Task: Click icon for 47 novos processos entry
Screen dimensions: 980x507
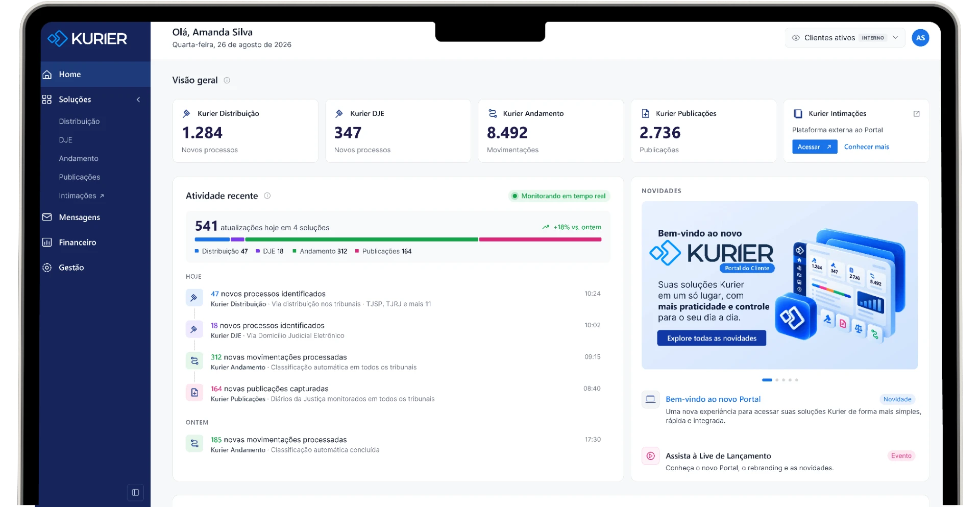Action: click(194, 298)
